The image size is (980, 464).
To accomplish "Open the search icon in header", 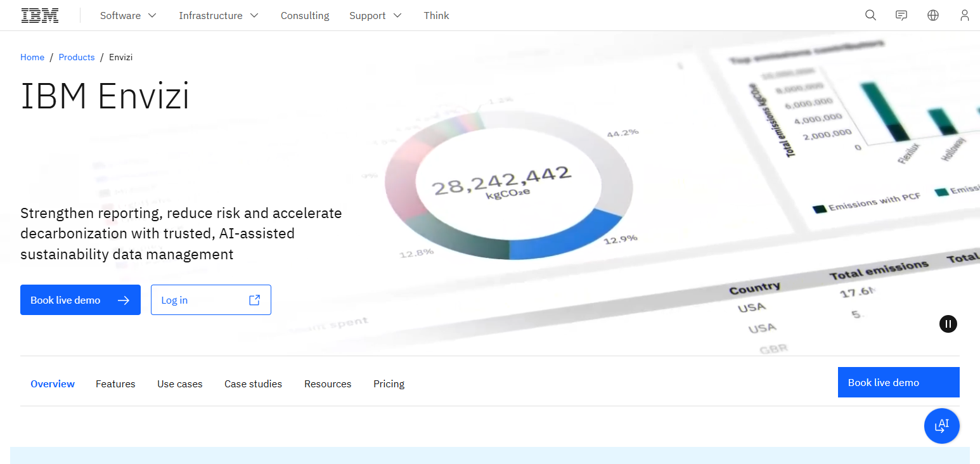I will pos(871,15).
